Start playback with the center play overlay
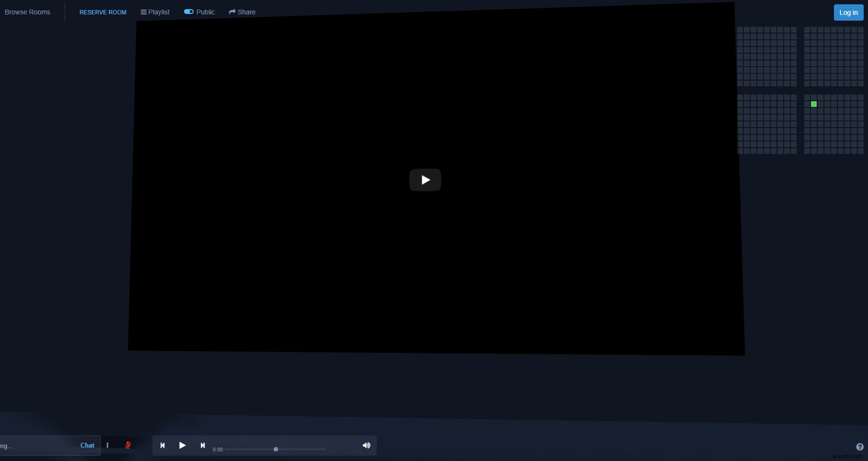Image resolution: width=868 pixels, height=461 pixels. click(425, 180)
